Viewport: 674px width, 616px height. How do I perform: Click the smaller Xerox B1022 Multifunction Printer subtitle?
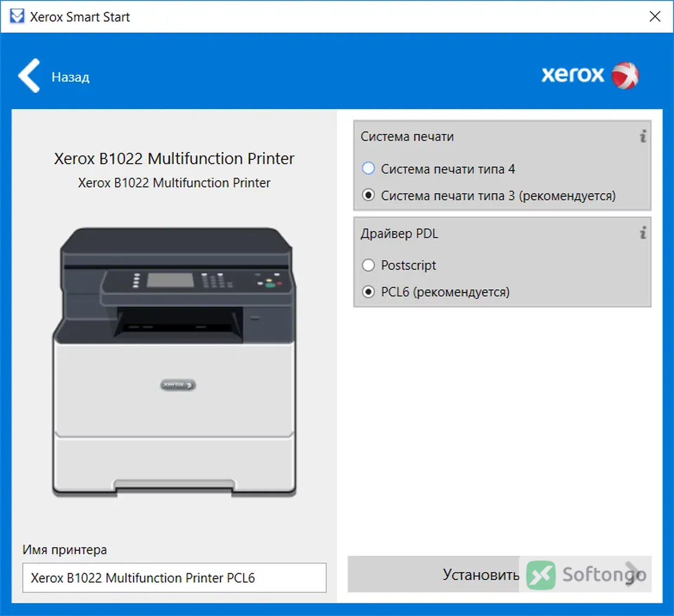click(x=174, y=183)
